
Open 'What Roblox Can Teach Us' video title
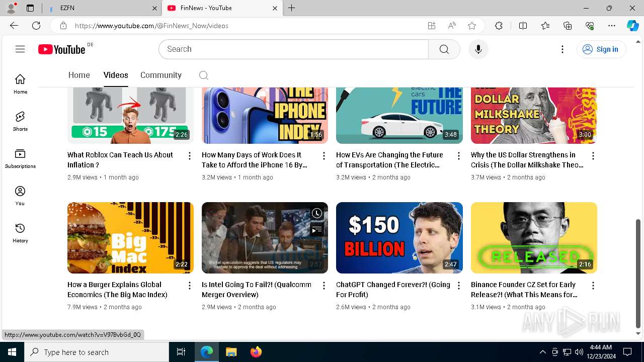(x=120, y=160)
